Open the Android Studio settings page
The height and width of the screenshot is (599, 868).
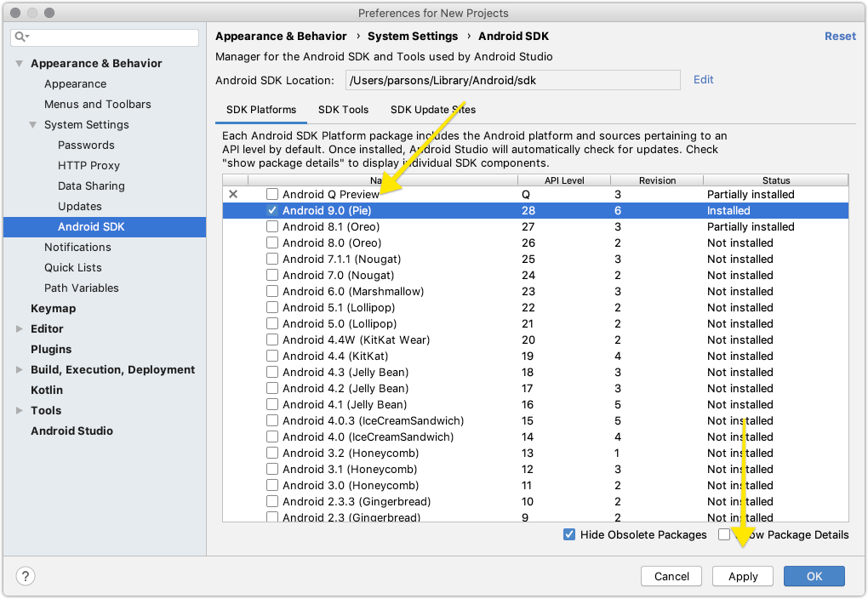pos(71,431)
